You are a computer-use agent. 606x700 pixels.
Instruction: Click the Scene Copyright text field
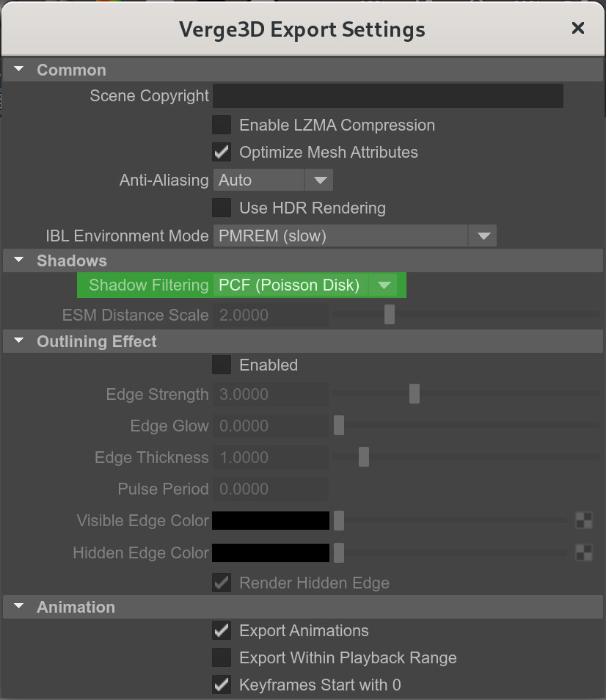click(x=388, y=95)
